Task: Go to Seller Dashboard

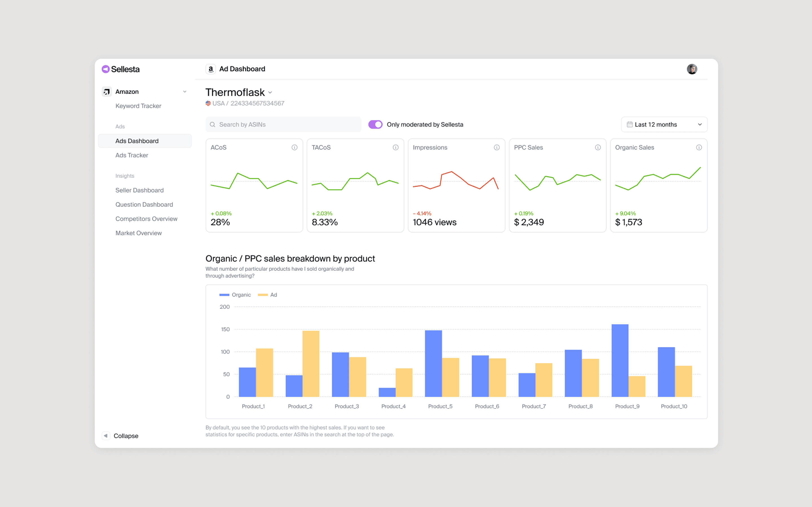Action: tap(139, 190)
